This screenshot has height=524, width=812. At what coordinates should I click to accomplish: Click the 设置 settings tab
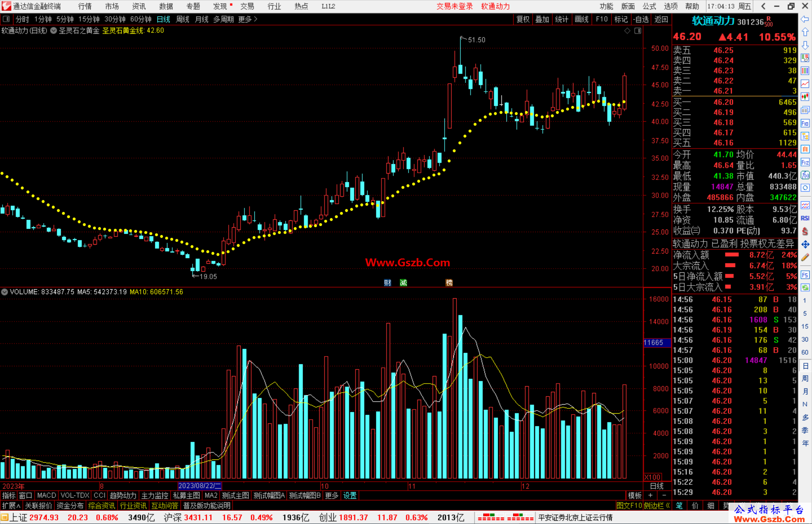tap(350, 495)
